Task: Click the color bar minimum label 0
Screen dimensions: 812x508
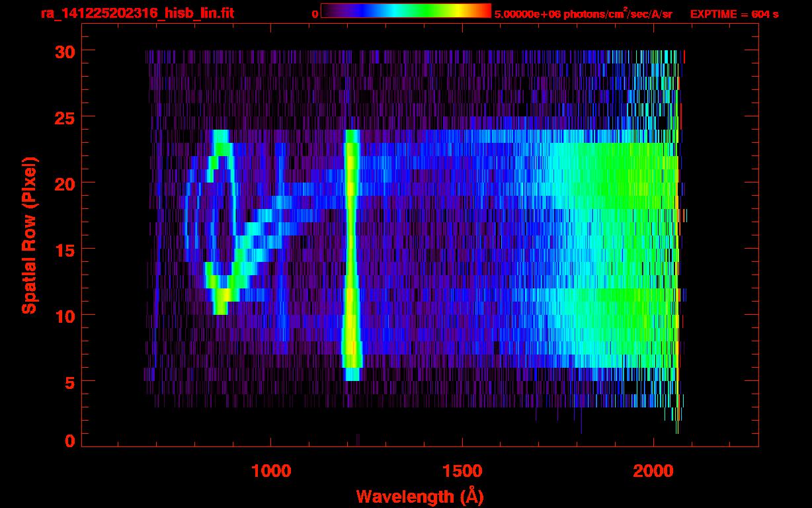Action: [315, 14]
